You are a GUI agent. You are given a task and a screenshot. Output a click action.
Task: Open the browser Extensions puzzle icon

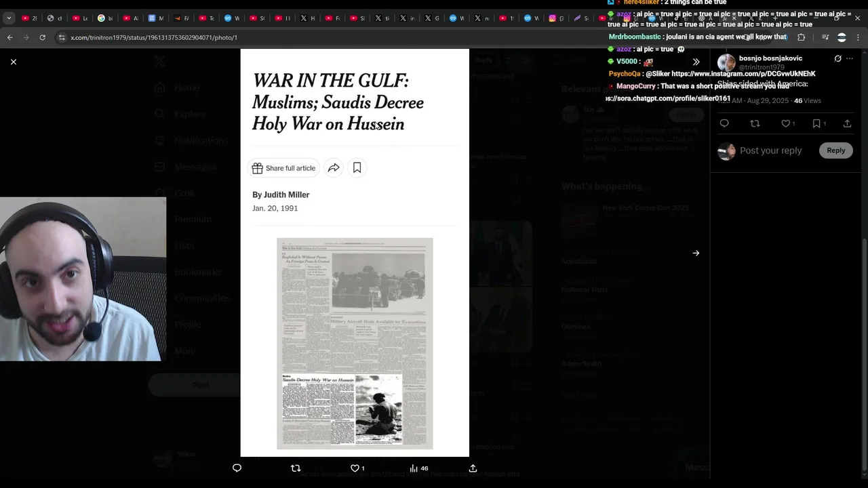click(x=801, y=37)
